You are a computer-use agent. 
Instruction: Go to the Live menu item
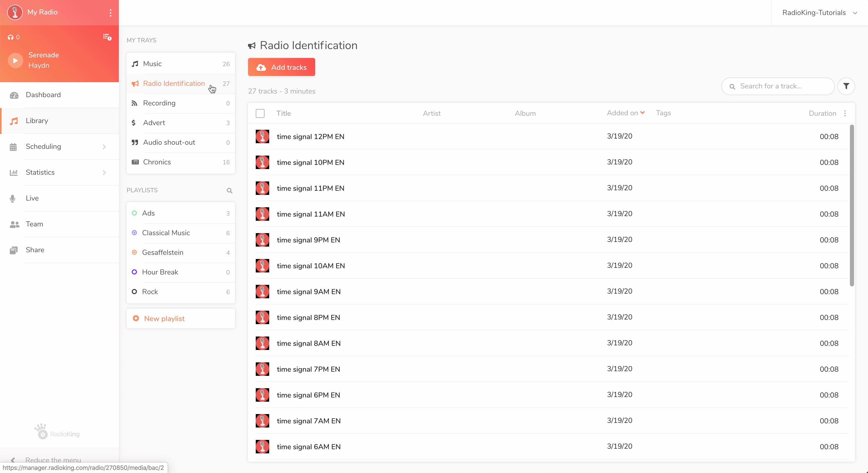tap(60, 198)
